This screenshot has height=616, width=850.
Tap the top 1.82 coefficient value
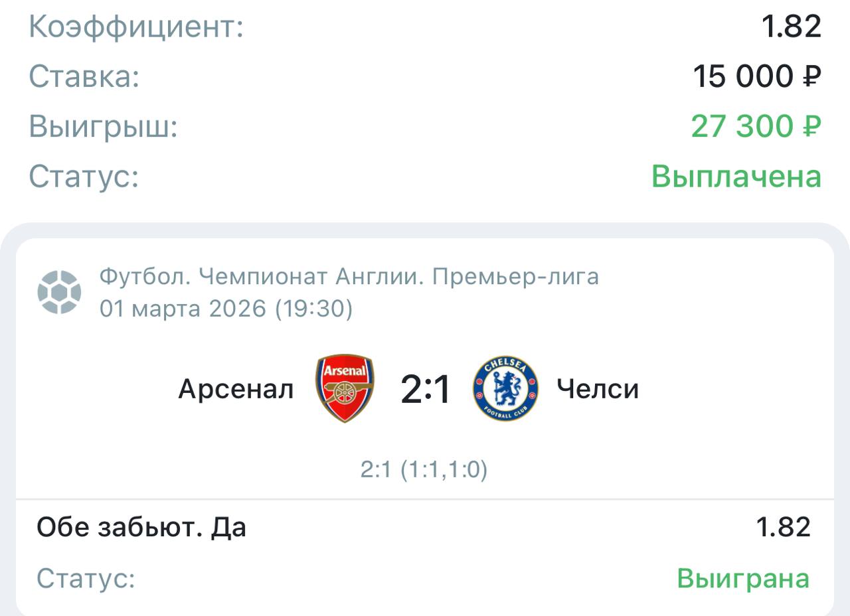(791, 27)
